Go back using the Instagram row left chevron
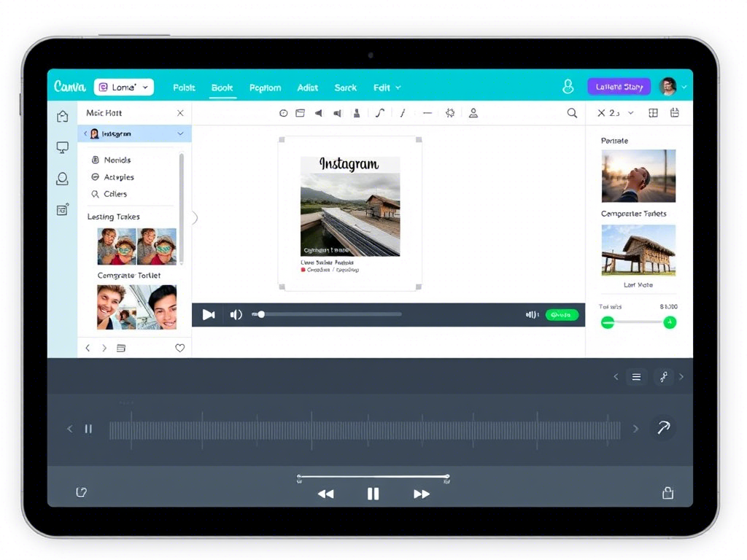Image resolution: width=747 pixels, height=560 pixels. [x=85, y=134]
